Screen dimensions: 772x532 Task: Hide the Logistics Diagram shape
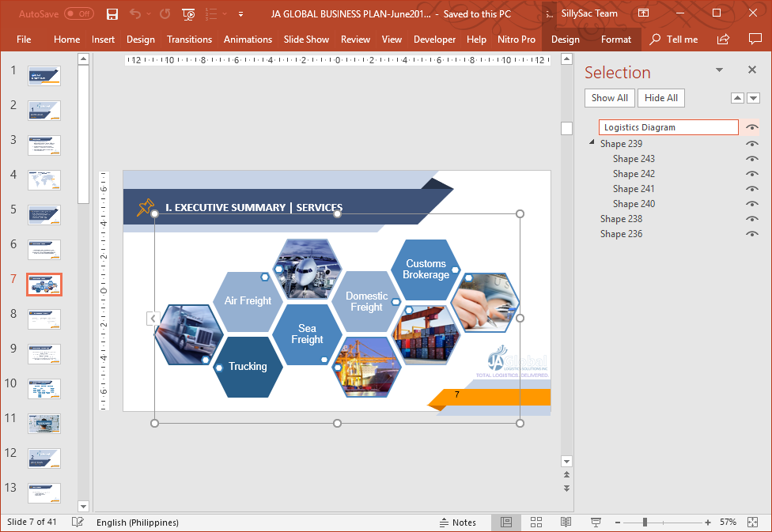tap(751, 126)
